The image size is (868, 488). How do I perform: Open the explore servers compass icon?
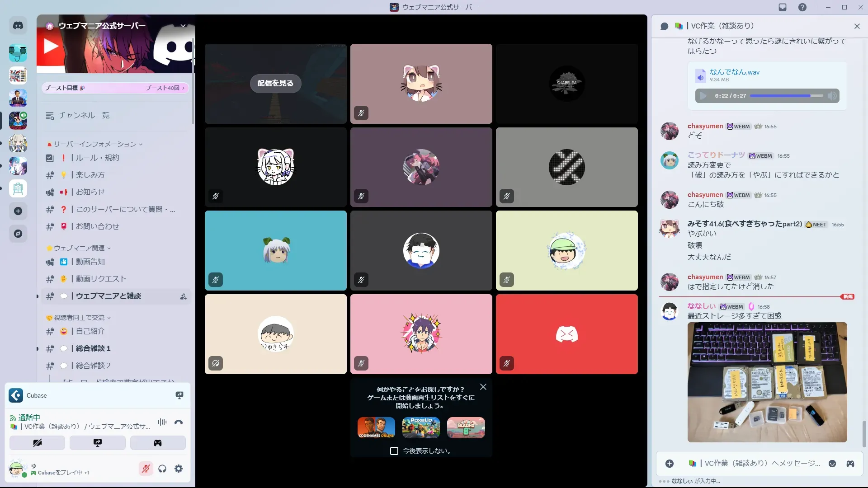[x=18, y=234]
